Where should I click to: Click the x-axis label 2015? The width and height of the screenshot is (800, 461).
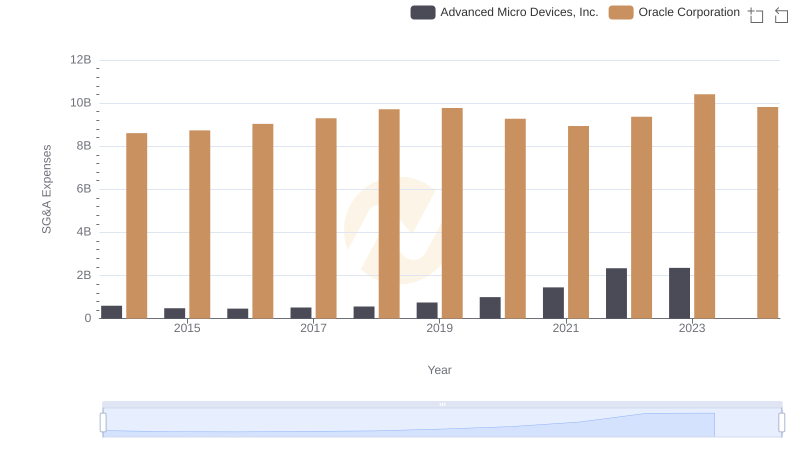(x=187, y=328)
